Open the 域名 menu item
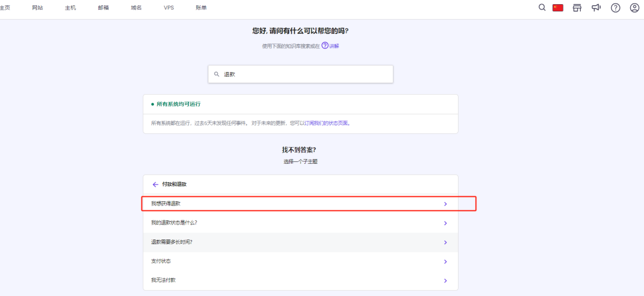 tap(136, 8)
